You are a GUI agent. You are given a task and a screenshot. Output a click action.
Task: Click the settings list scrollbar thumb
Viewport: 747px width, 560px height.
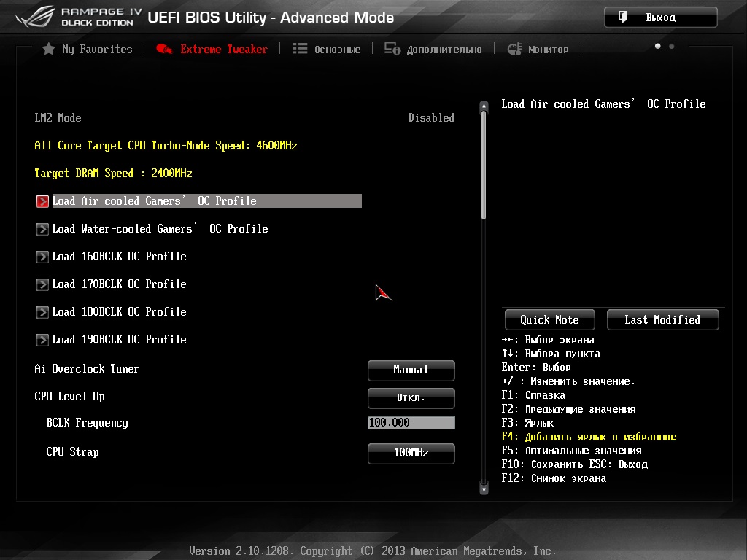484,165
